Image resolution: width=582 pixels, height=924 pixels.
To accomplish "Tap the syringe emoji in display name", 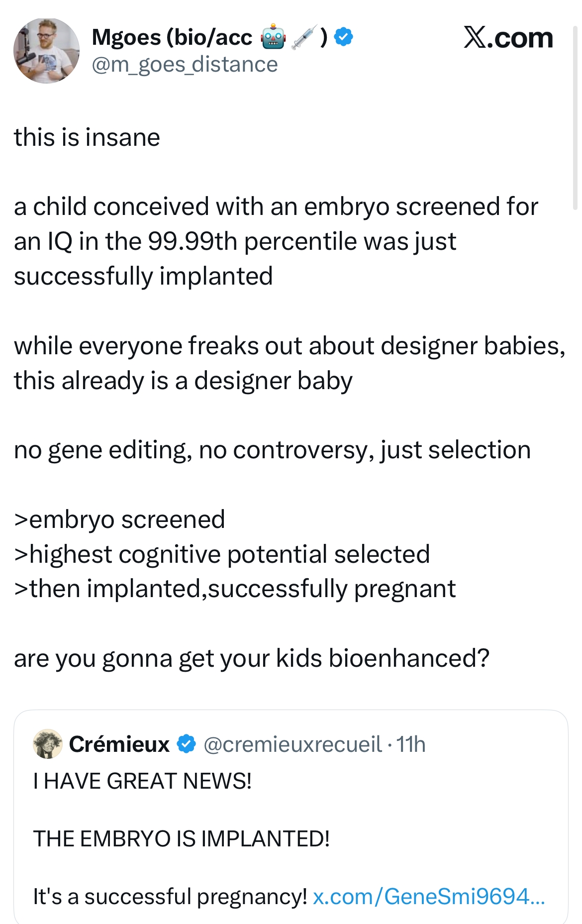I will tap(303, 38).
